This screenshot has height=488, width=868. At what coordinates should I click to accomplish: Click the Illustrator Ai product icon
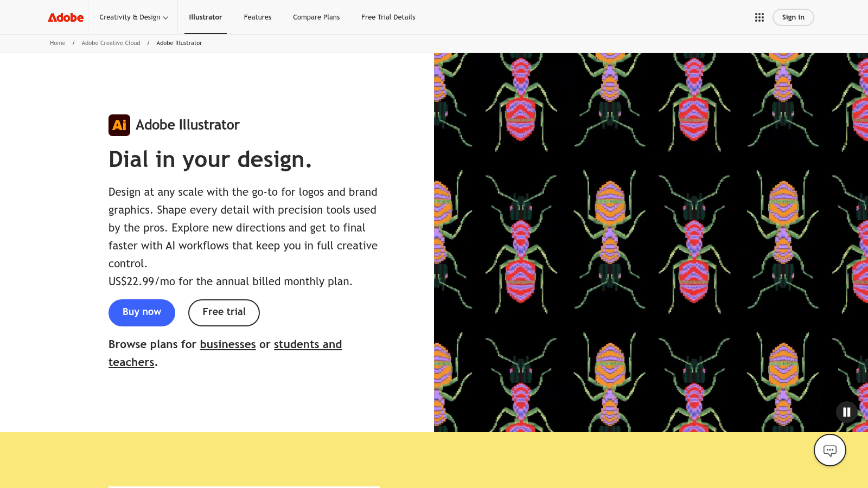119,125
